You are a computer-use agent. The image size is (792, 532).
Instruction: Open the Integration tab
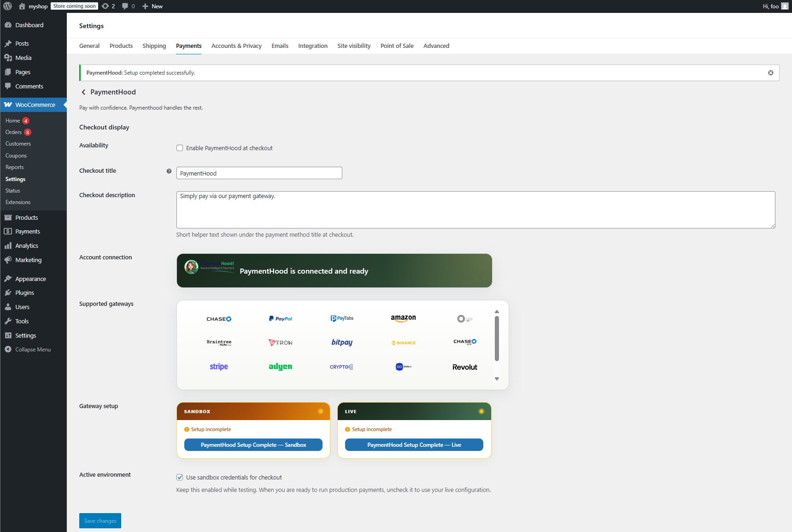point(313,46)
